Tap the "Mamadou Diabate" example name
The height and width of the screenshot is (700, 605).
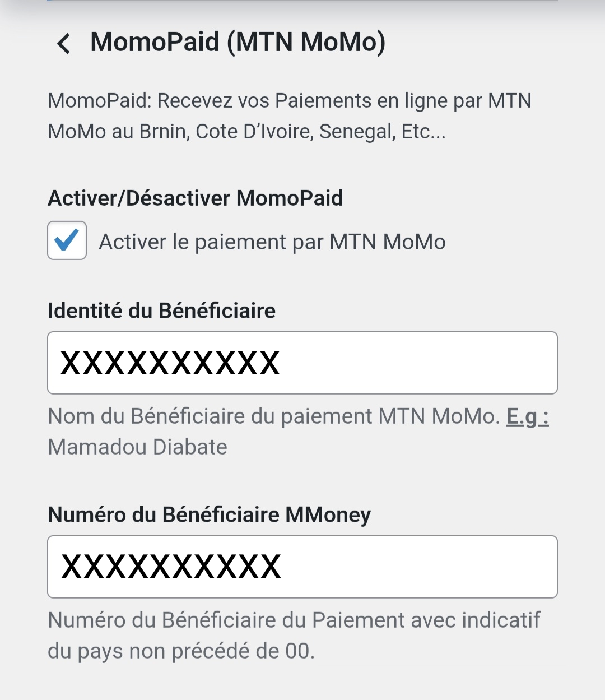click(138, 447)
